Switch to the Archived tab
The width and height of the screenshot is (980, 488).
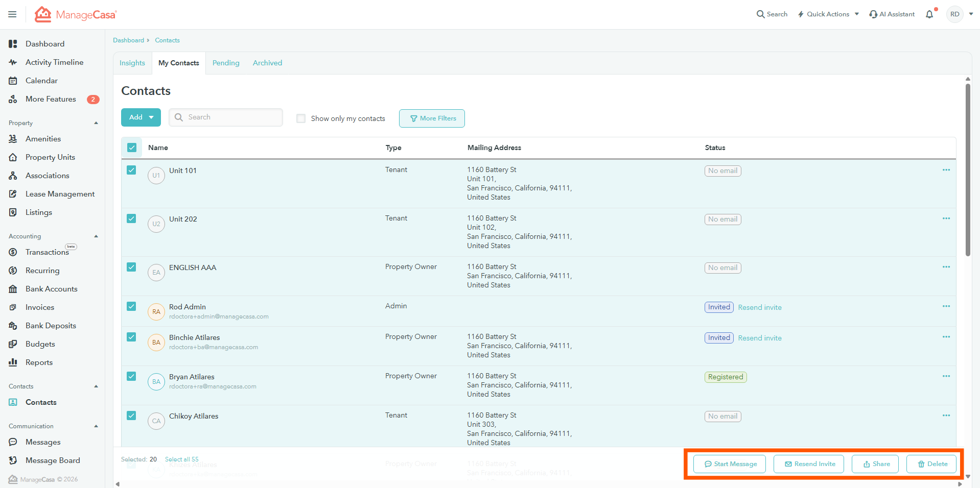[x=267, y=63]
